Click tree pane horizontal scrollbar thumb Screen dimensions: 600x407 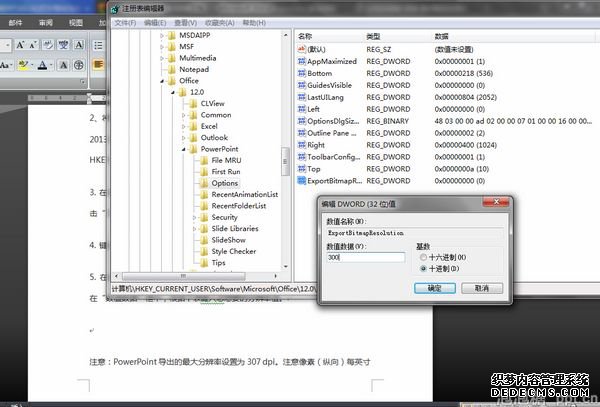(x=184, y=276)
